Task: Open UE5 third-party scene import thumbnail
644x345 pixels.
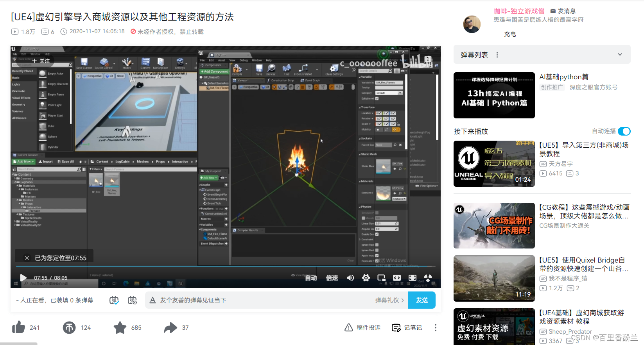Action: point(494,164)
